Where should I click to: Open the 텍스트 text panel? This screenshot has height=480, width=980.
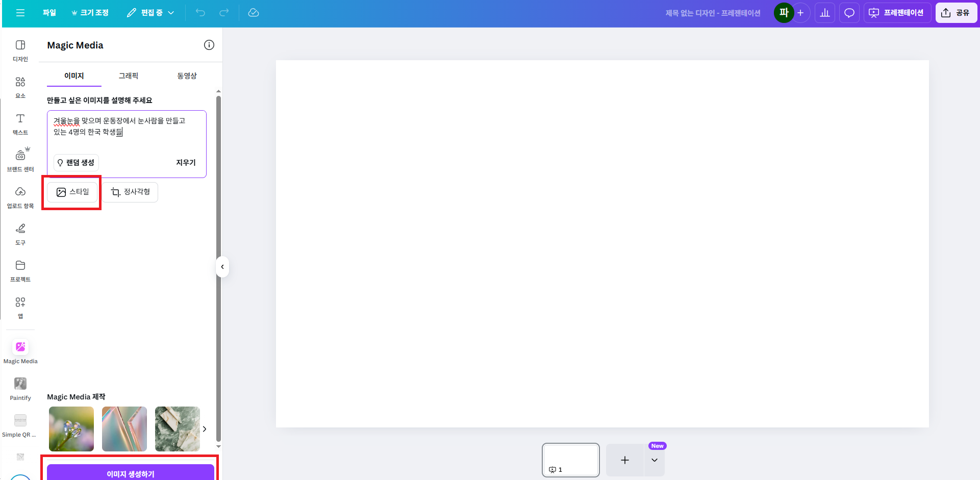[x=20, y=124]
